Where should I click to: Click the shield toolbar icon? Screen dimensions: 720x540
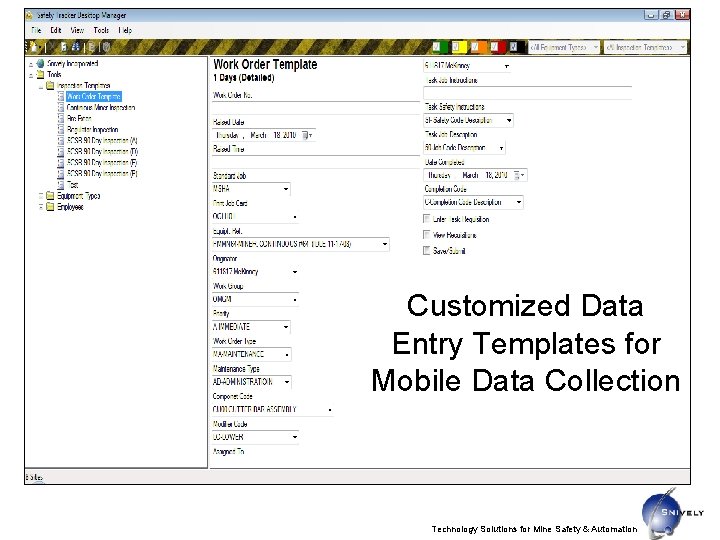click(x=107, y=47)
